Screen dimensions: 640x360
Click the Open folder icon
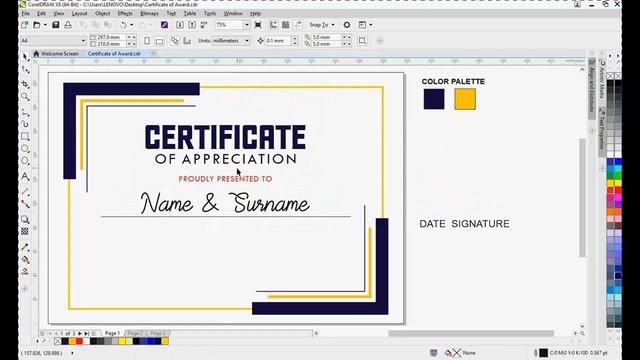[37, 25]
